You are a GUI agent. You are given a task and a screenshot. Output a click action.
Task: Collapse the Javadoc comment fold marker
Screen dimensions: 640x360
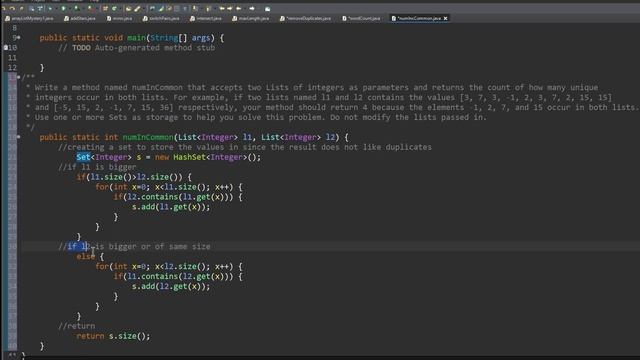tap(19, 77)
